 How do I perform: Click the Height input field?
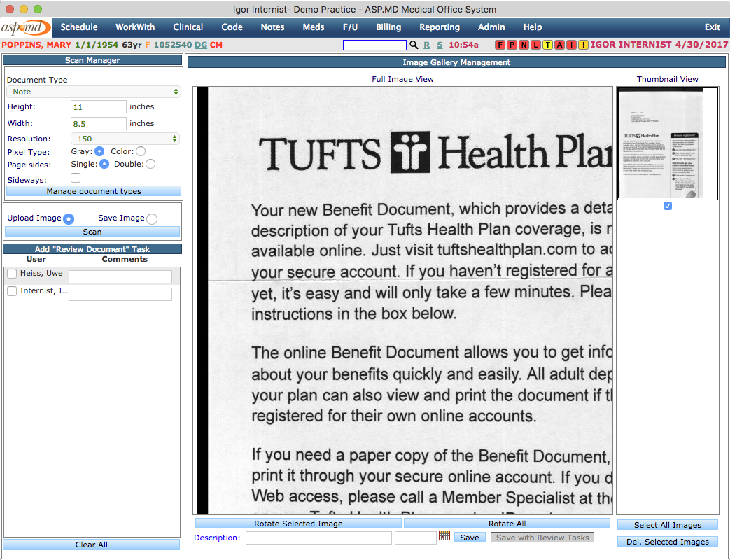click(98, 106)
